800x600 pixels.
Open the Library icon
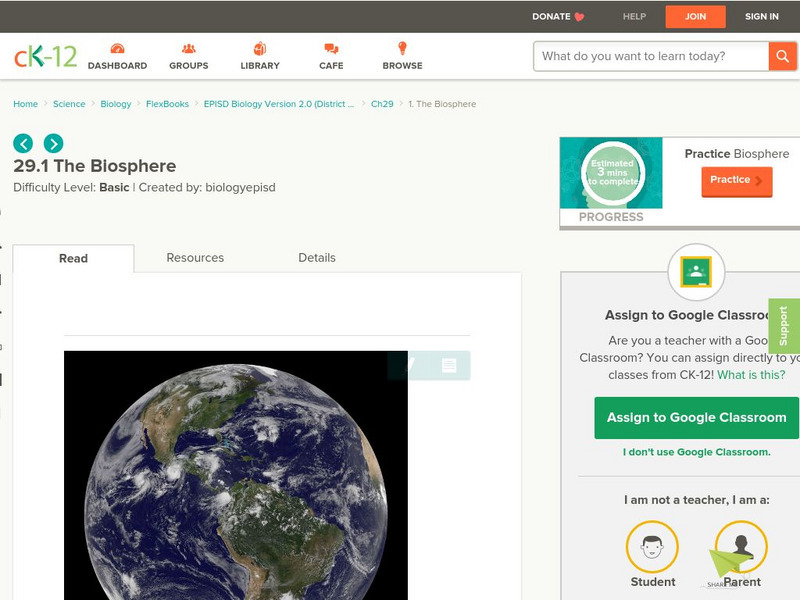pyautogui.click(x=259, y=47)
